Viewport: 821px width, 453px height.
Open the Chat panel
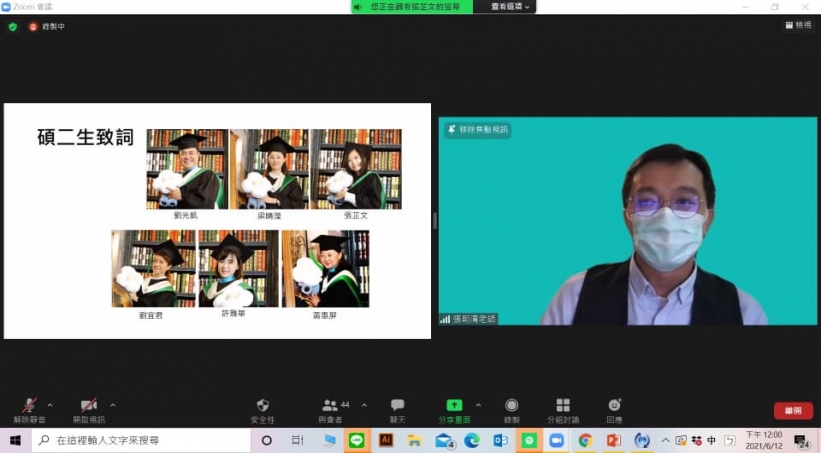point(397,408)
